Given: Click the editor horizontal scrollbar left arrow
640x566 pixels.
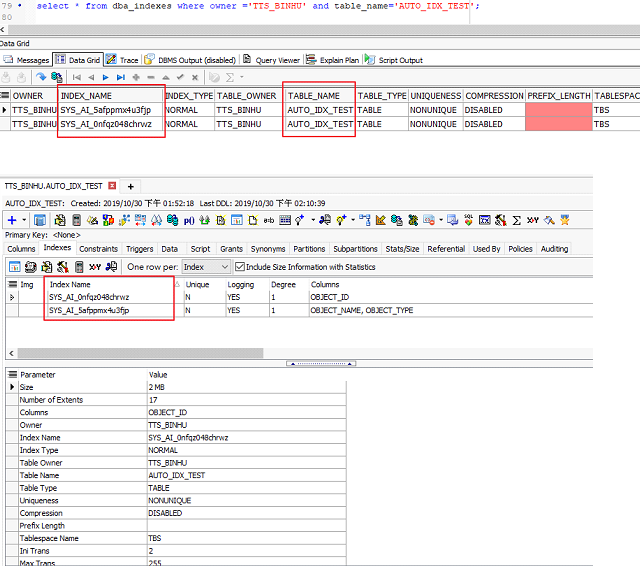Looking at the screenshot, I should coord(2,29).
